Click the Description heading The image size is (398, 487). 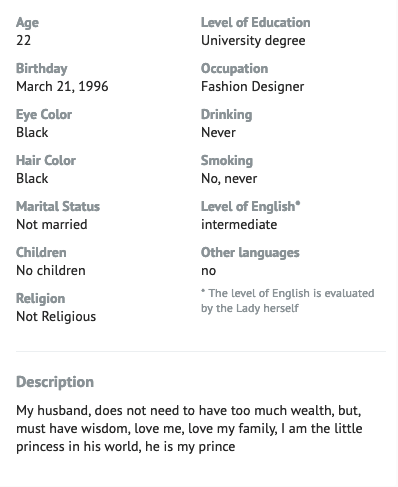pos(55,382)
